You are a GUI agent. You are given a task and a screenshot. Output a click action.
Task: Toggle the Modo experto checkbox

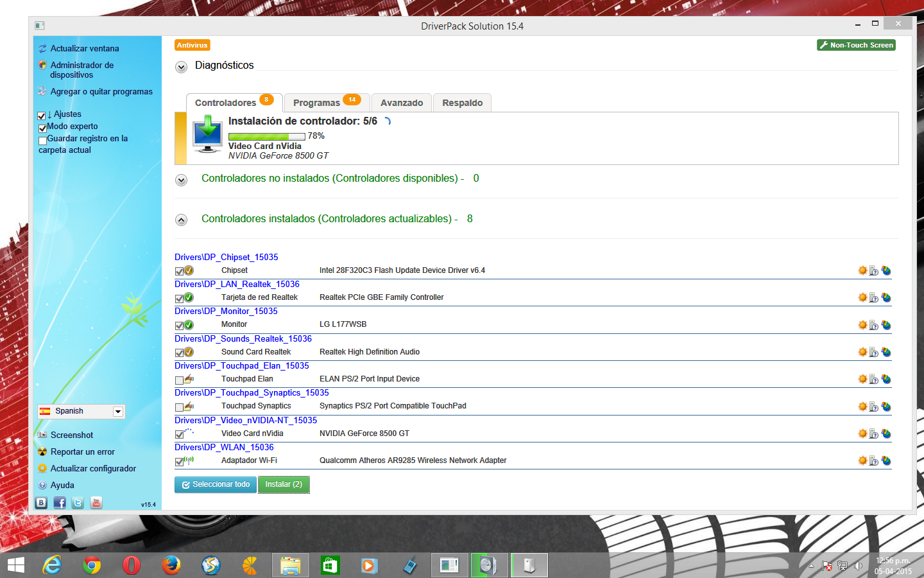[42, 128]
